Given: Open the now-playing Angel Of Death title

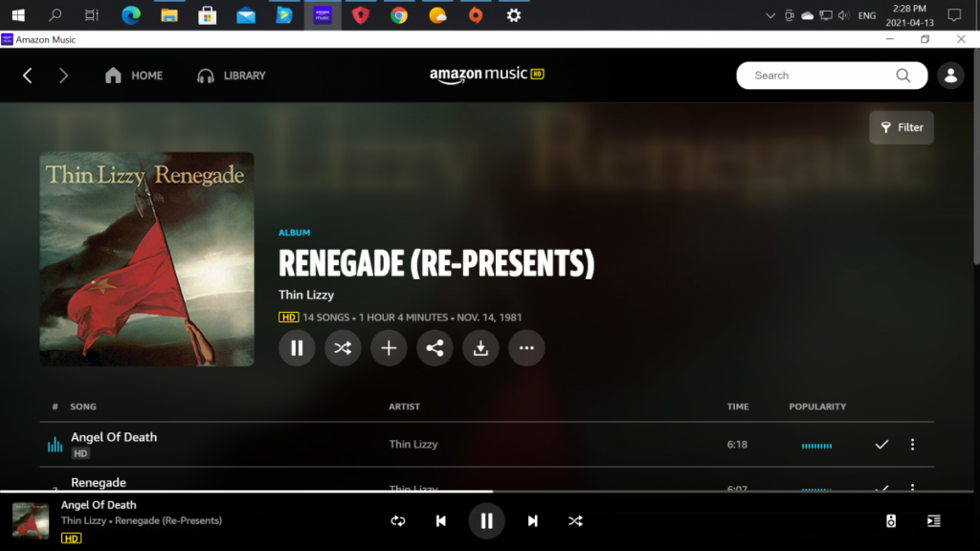Looking at the screenshot, I should click(99, 505).
